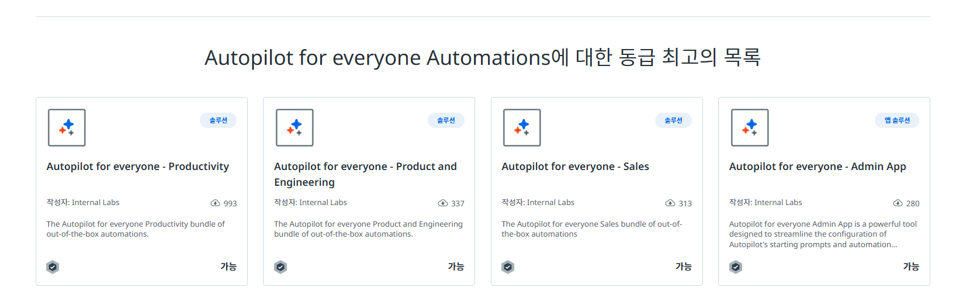Screen dimensions: 980x305
Task: Click the 솔루션 tag on the Productivity card
Action: coord(219,120)
